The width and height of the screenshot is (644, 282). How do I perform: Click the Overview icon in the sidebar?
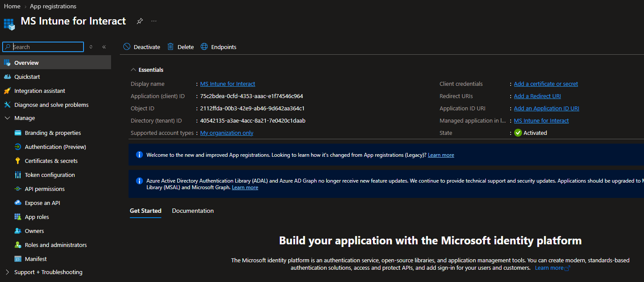[x=7, y=63]
